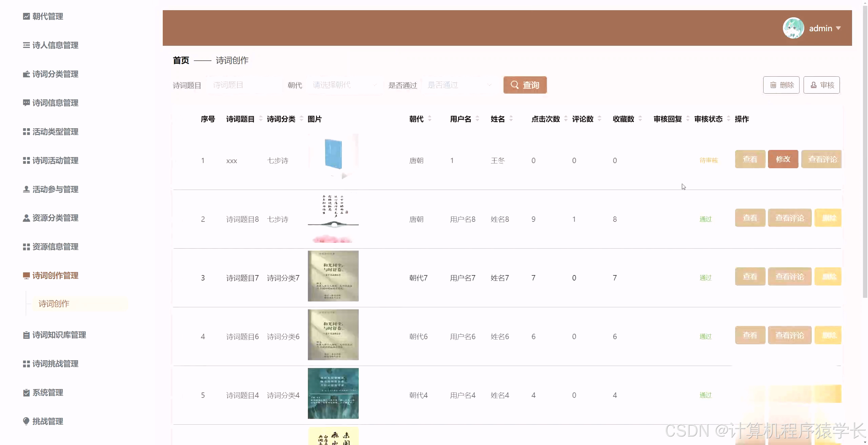Open the 请选择朝代 dynasty dropdown
This screenshot has height=445, width=868.
(x=342, y=85)
